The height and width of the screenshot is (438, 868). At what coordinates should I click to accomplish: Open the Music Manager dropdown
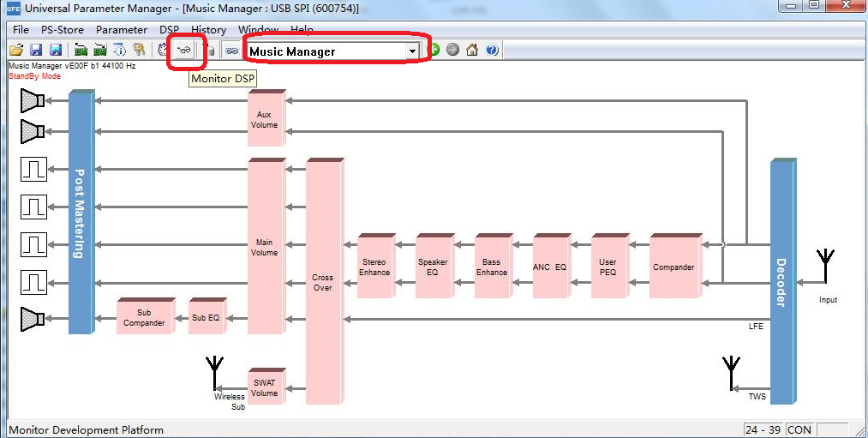click(x=412, y=51)
